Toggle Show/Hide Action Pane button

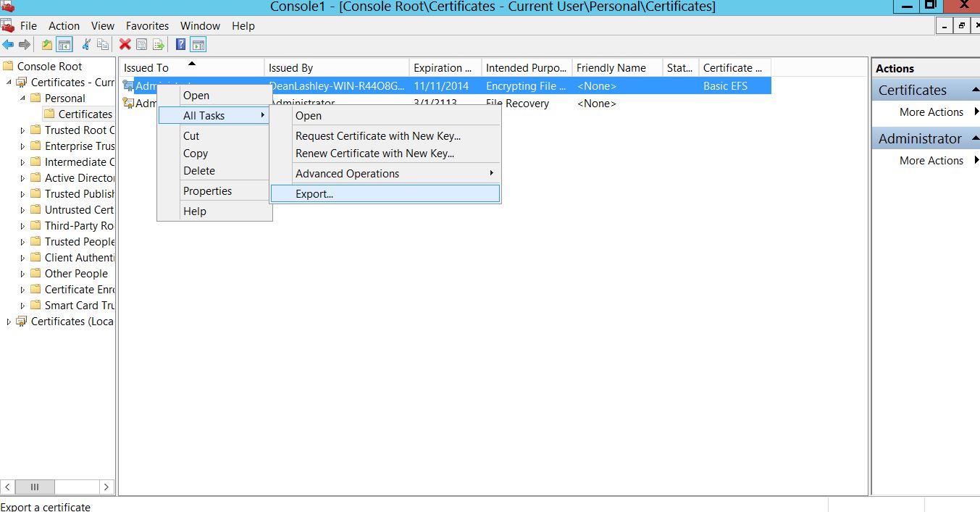(198, 45)
